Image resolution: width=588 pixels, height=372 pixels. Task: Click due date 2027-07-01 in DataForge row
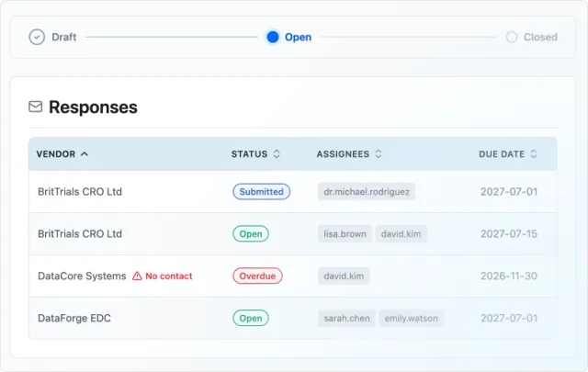coord(509,319)
